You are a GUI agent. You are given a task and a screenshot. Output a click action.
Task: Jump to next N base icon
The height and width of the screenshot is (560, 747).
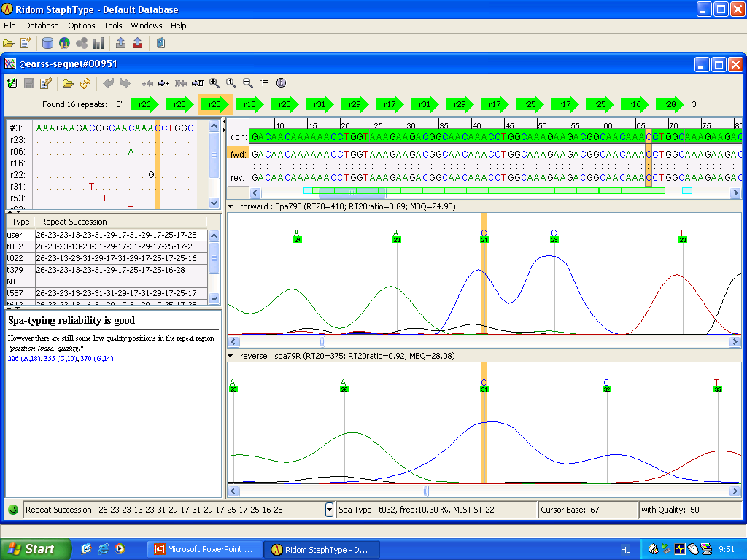click(x=198, y=83)
